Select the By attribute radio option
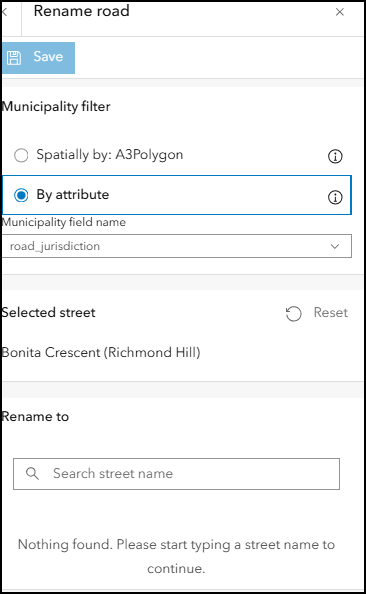 (177, 195)
